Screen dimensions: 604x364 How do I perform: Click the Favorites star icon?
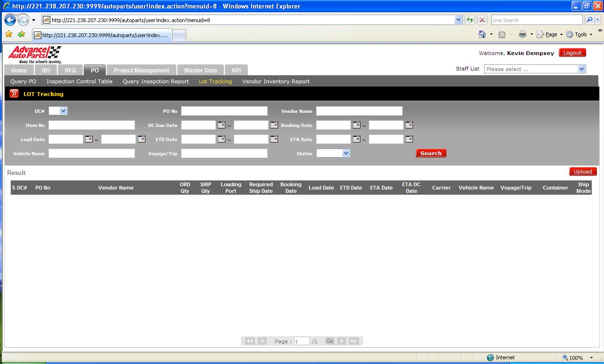(9, 34)
